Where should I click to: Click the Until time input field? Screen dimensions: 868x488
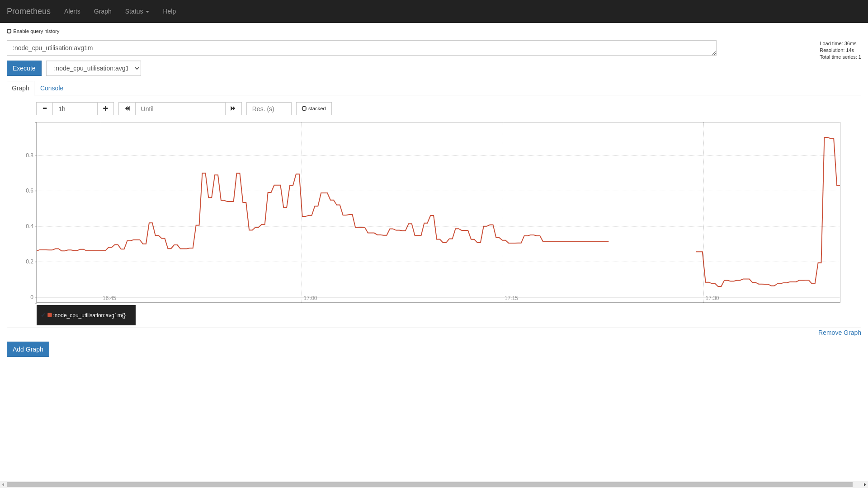coord(179,108)
